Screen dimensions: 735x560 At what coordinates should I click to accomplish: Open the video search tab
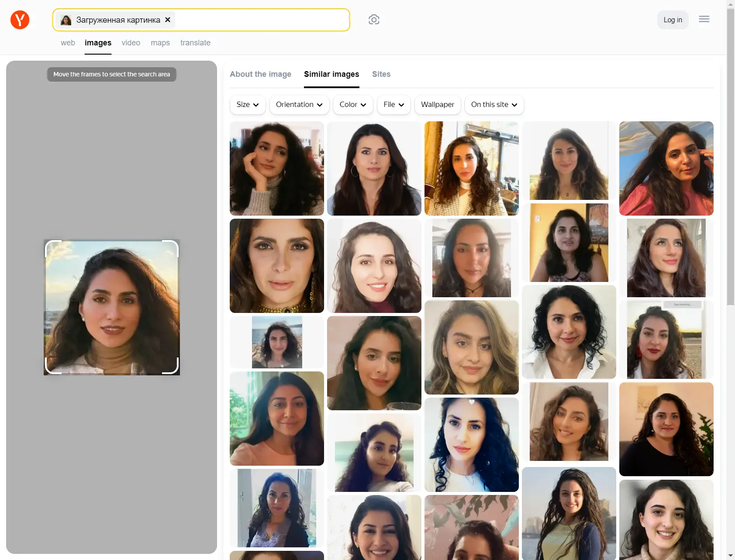point(131,43)
